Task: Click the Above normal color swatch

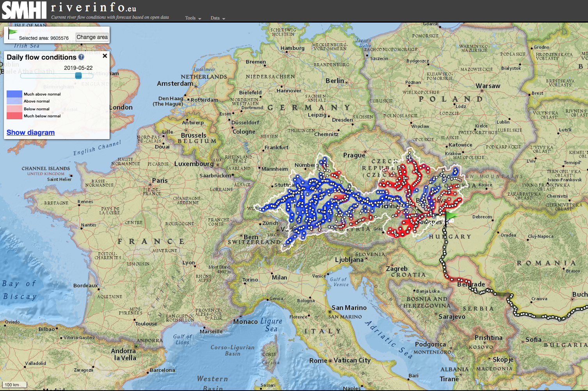Action: (x=14, y=101)
